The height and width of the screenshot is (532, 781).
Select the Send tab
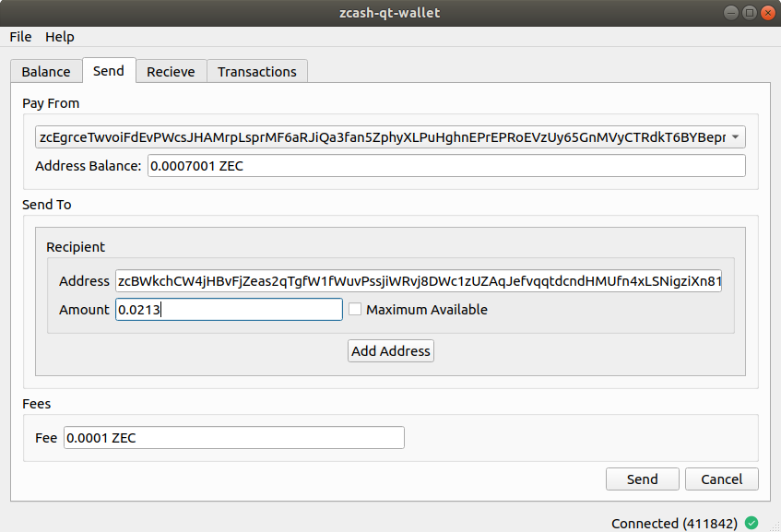(x=109, y=70)
